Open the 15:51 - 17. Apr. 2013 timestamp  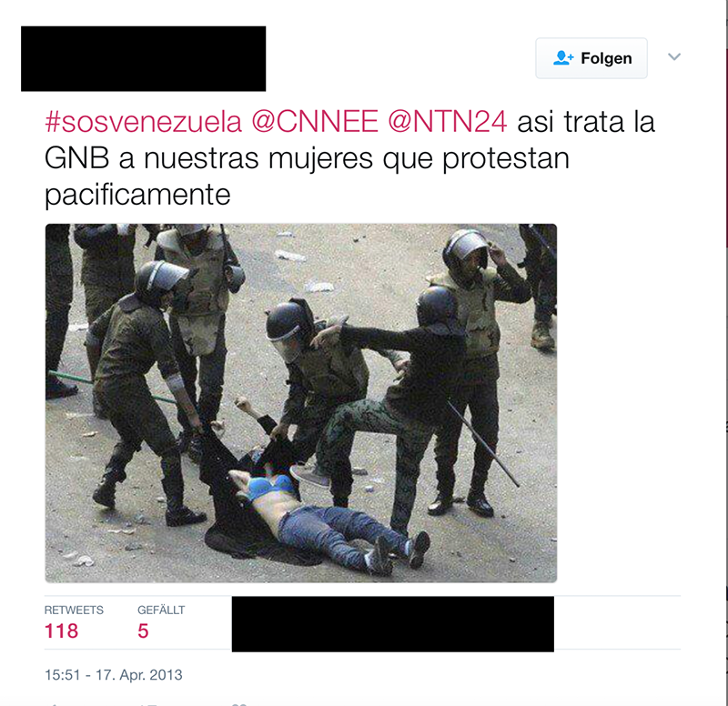coord(113,674)
